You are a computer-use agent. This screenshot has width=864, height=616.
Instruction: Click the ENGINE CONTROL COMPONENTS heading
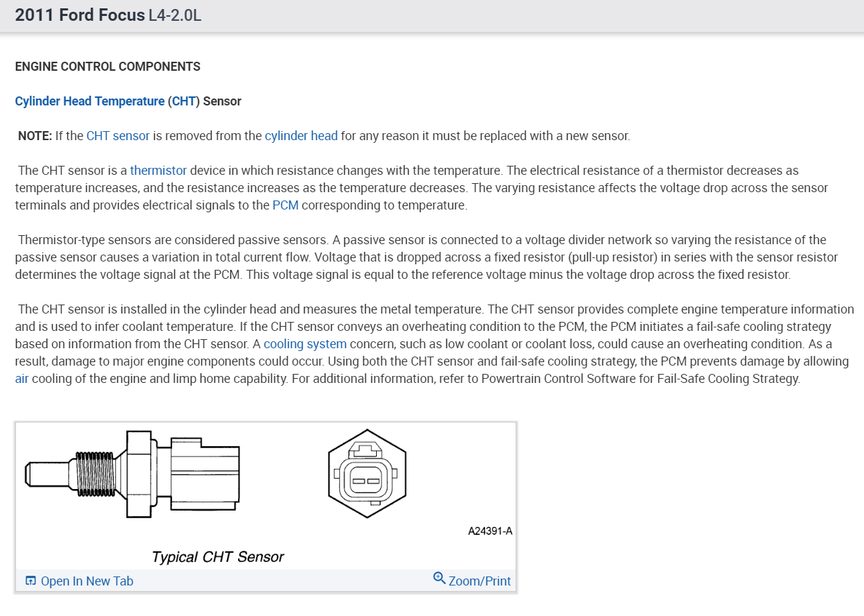(108, 67)
